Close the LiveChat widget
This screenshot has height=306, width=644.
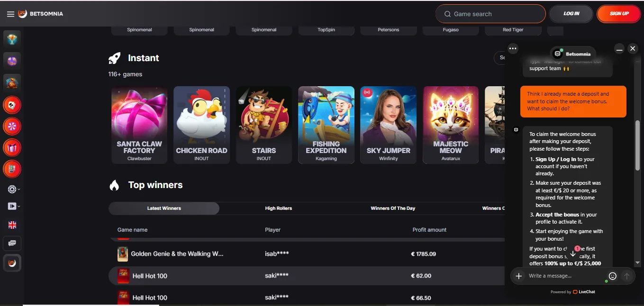[x=633, y=48]
